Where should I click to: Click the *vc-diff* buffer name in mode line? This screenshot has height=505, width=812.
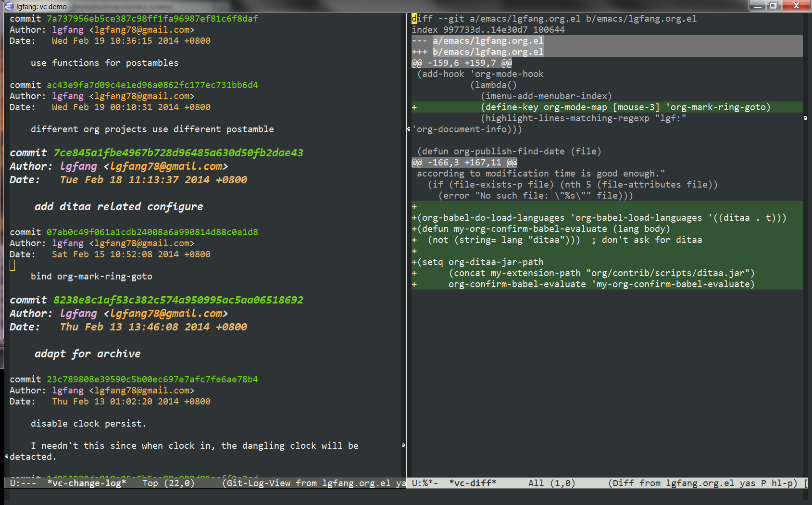pos(473,483)
